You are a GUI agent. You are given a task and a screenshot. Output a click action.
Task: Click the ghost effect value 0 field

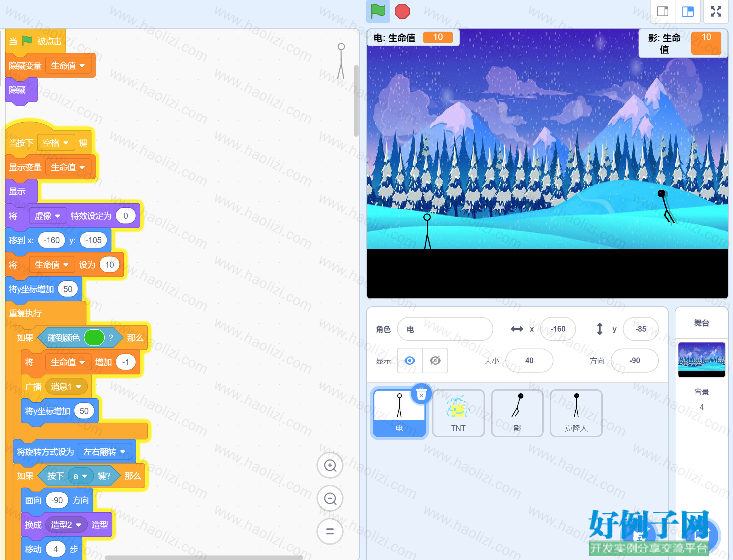tap(126, 216)
